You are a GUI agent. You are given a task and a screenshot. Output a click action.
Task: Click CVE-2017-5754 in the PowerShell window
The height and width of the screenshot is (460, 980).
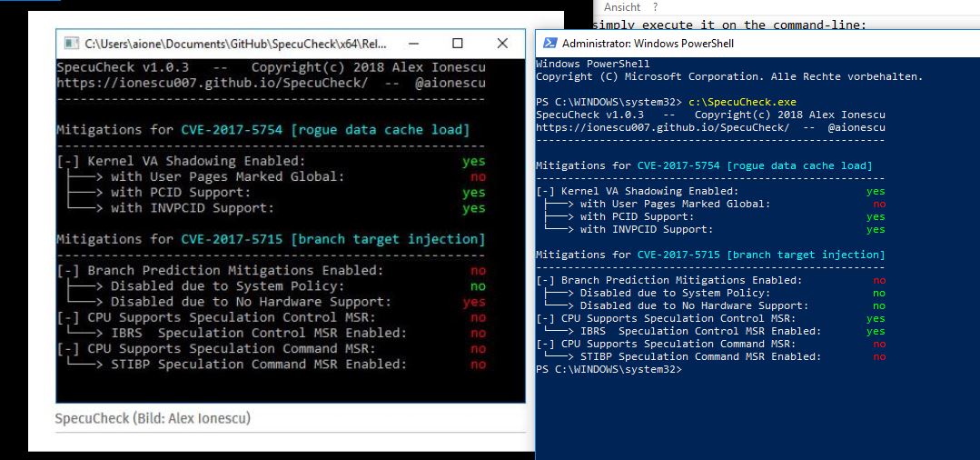pos(678,165)
